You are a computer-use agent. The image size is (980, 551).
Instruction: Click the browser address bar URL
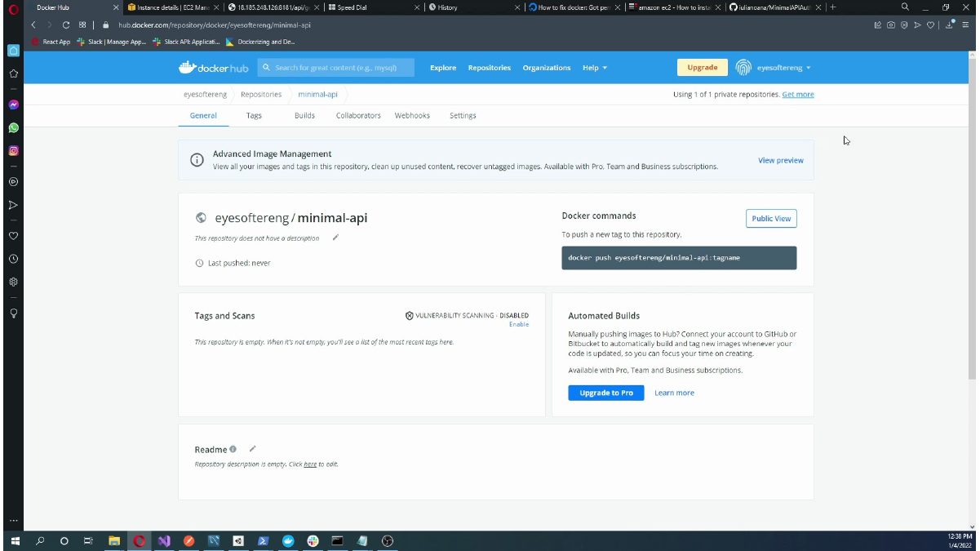pyautogui.click(x=215, y=25)
